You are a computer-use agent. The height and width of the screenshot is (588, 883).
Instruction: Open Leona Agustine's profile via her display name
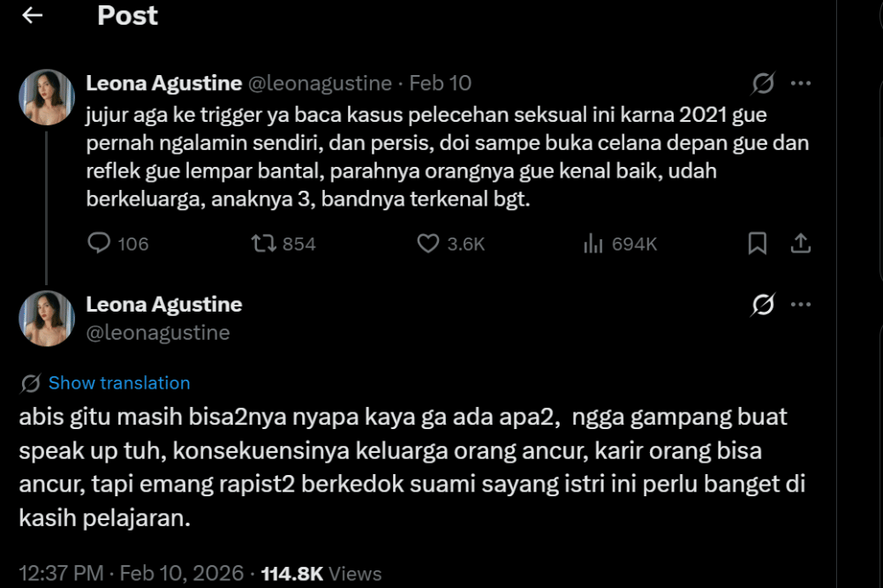[x=163, y=82]
